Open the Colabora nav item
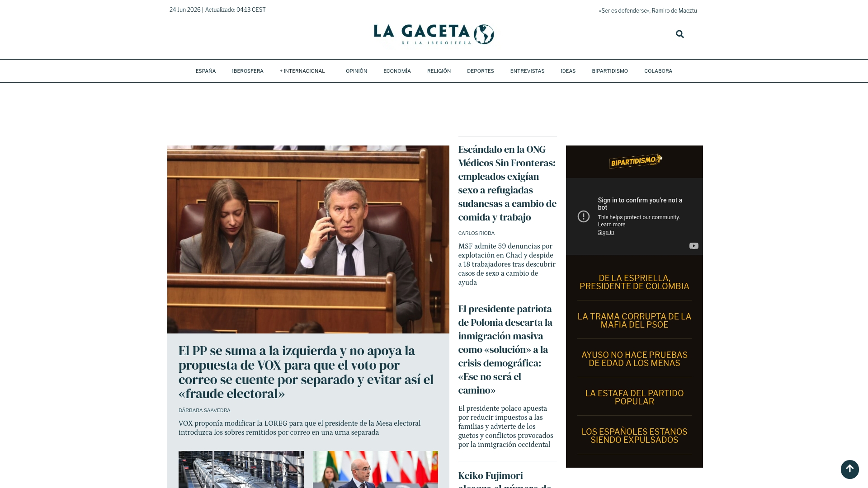 (658, 71)
